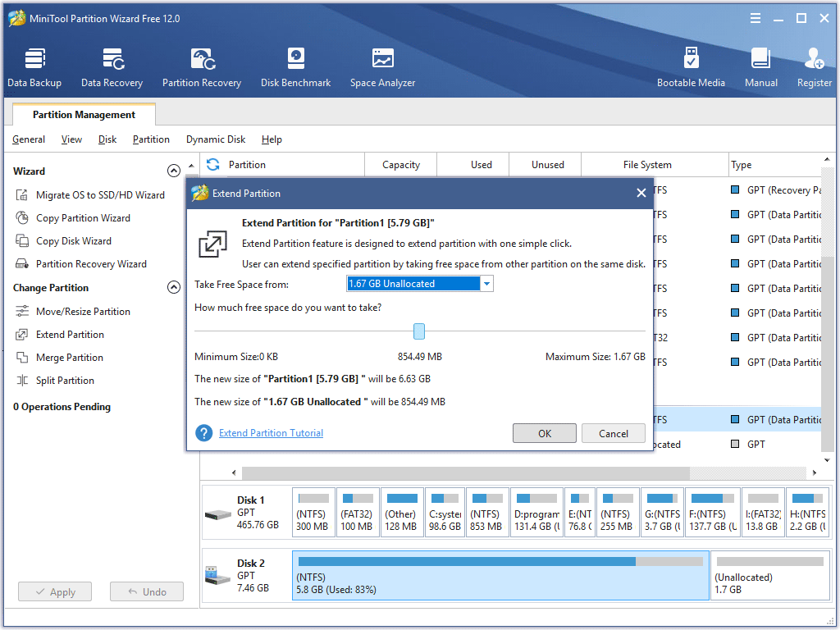The height and width of the screenshot is (630, 840).
Task: Click the Partition Recovery Wizard icon
Action: coord(22,264)
